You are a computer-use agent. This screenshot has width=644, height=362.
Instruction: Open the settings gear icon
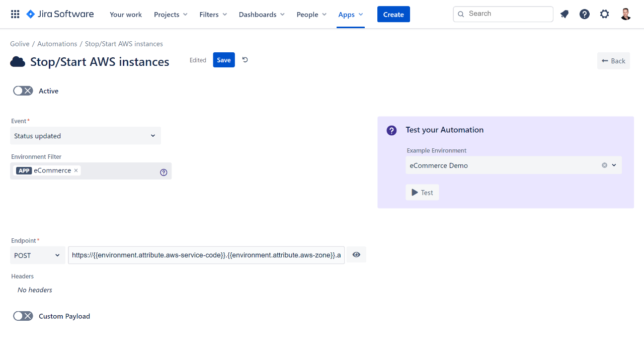coord(604,14)
